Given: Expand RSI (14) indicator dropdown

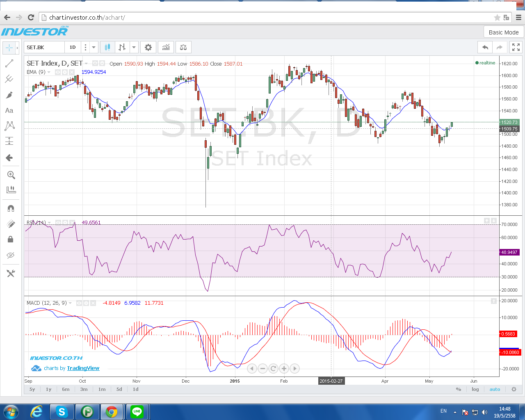Looking at the screenshot, I should (x=49, y=223).
